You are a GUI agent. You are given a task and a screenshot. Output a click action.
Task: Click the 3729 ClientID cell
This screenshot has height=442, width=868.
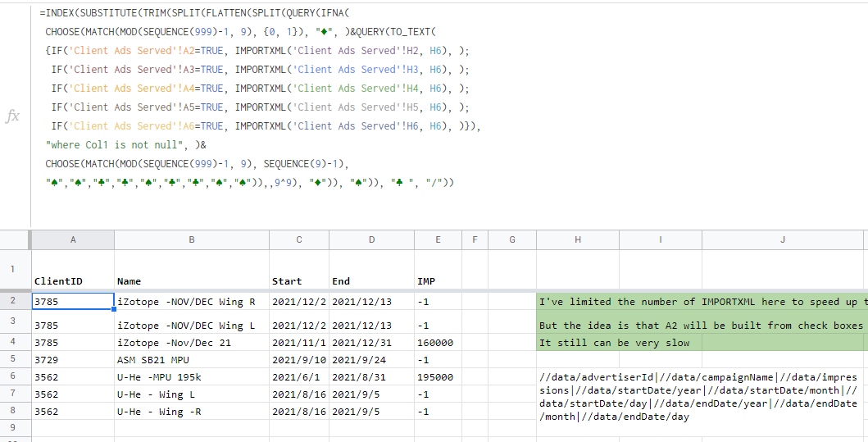tap(72, 359)
